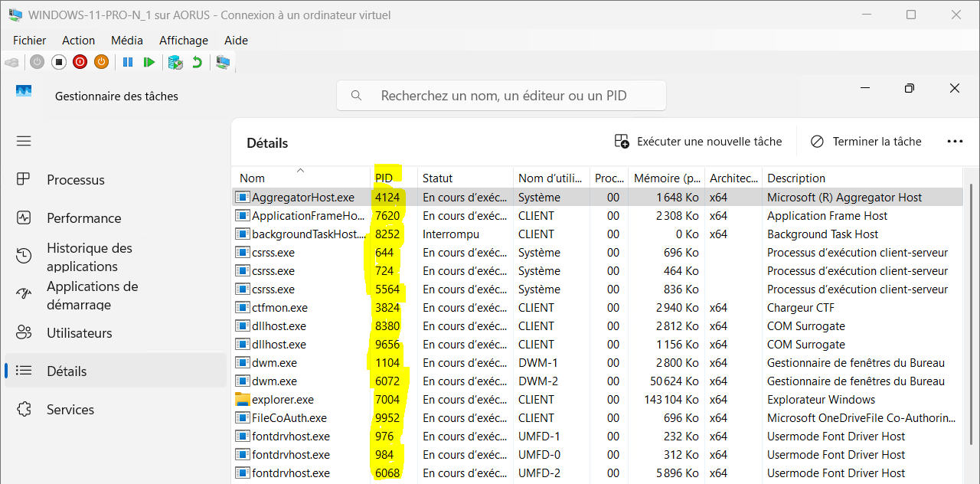Open the three-dots more options menu
980x484 pixels.
(955, 142)
